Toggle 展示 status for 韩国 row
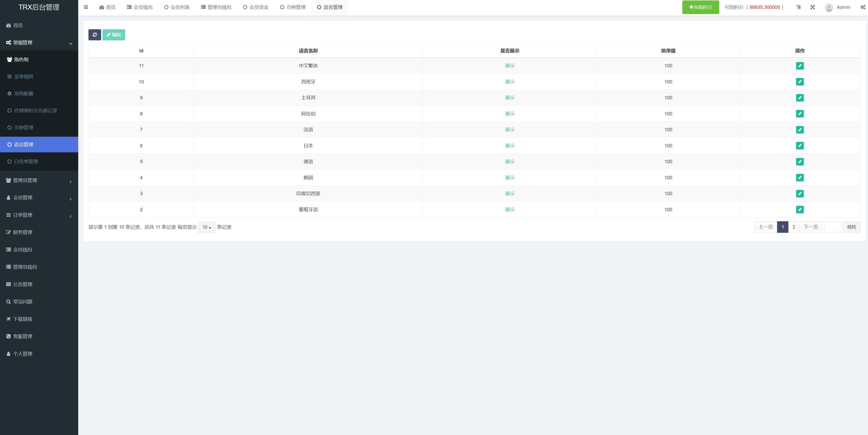This screenshot has width=868, height=435. click(509, 178)
